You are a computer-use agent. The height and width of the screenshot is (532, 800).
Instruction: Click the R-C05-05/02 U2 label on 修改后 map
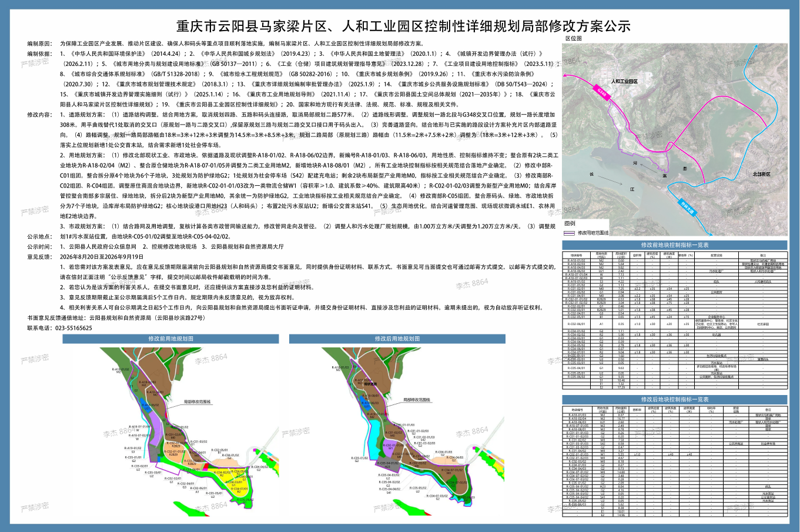(418, 489)
